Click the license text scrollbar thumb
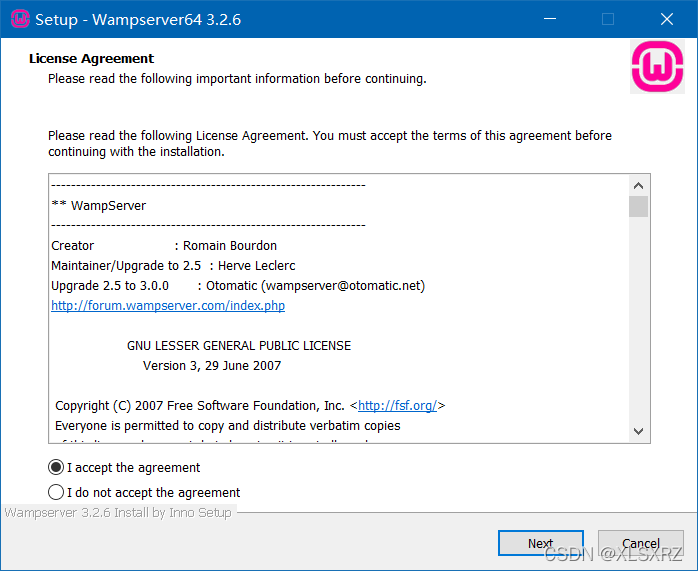Screen dimensions: 698x571 pyautogui.click(x=638, y=207)
